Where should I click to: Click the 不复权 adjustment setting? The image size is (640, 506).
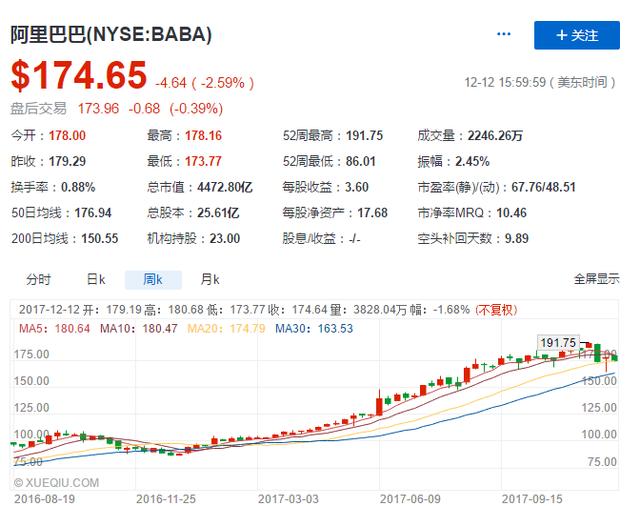496,310
